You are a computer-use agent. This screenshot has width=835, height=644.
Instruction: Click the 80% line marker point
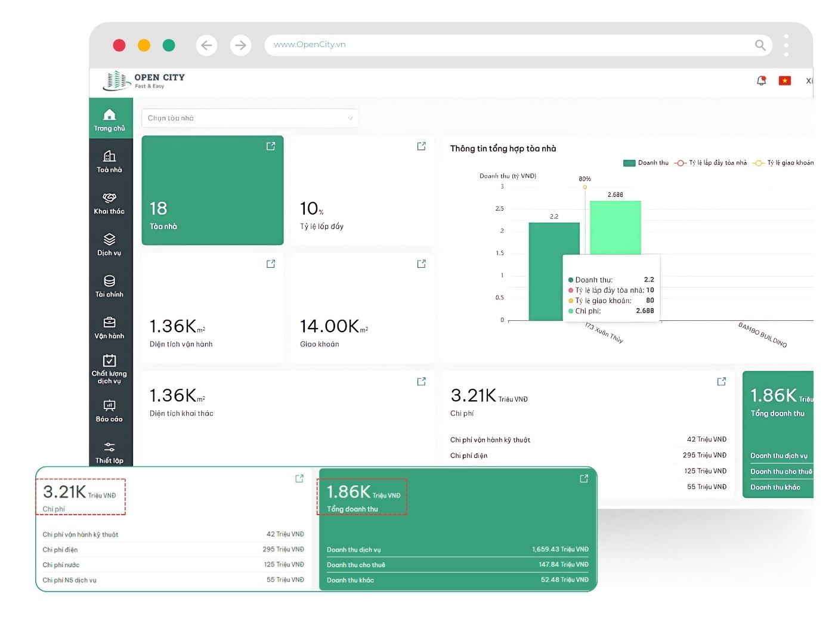point(585,187)
